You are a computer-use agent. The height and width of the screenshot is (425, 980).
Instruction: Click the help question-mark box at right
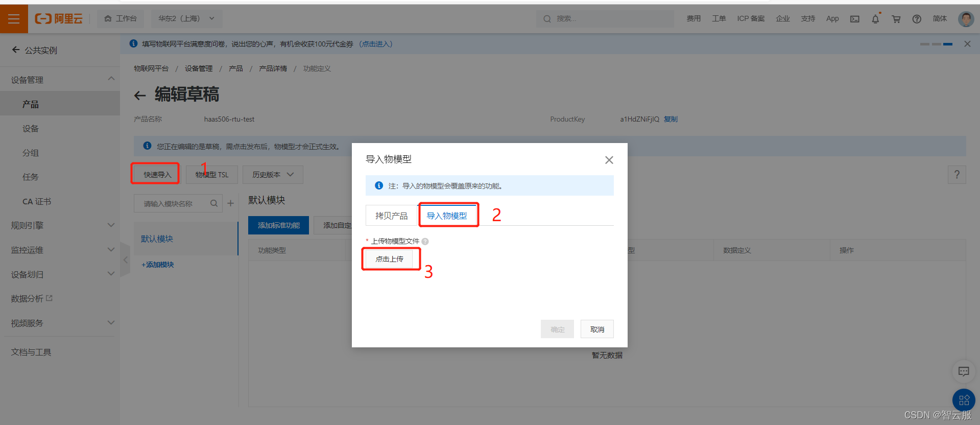click(957, 175)
